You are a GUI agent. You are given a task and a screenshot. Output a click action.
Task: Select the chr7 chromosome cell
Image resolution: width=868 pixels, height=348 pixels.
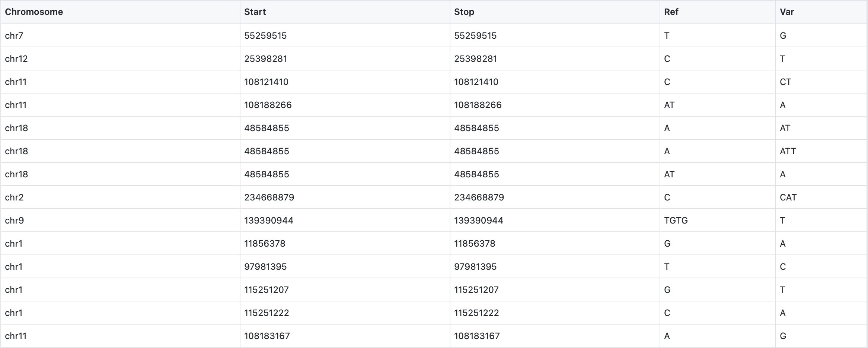pos(120,36)
